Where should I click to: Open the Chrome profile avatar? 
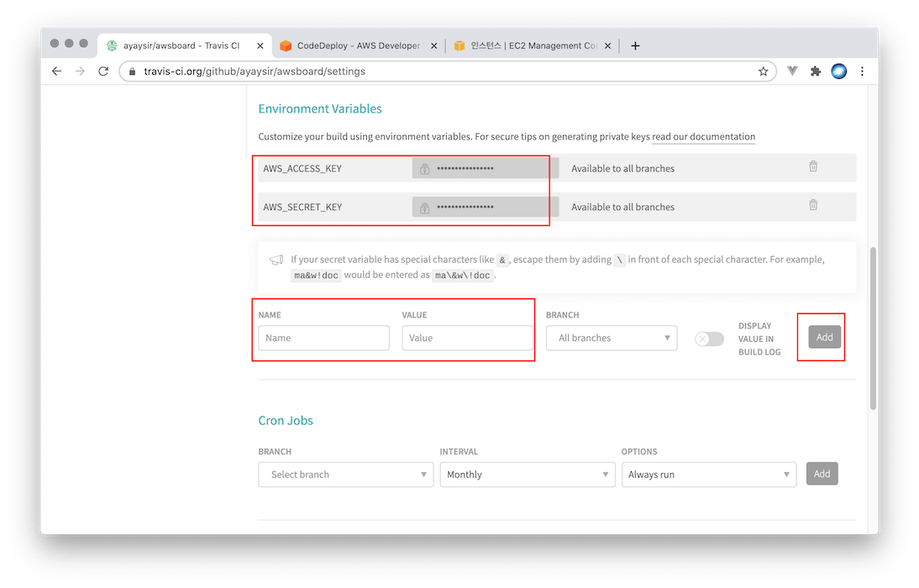click(838, 71)
